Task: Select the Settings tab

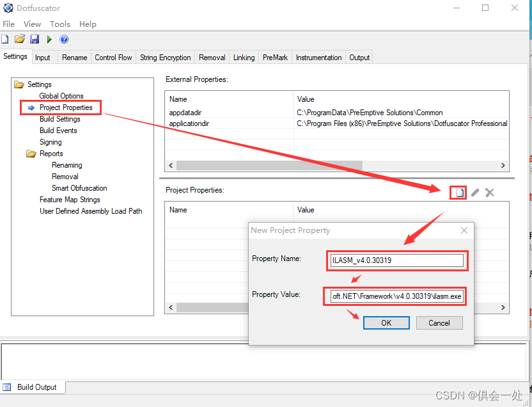Action: coord(15,56)
